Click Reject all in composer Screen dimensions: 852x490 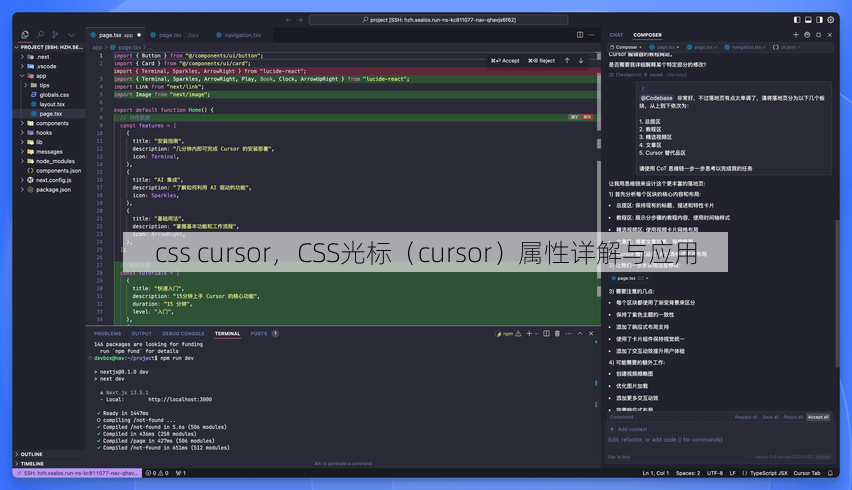pyautogui.click(x=793, y=417)
